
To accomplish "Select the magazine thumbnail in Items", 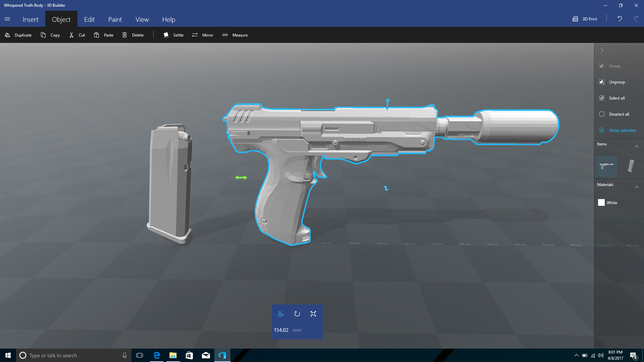I will 631,166.
